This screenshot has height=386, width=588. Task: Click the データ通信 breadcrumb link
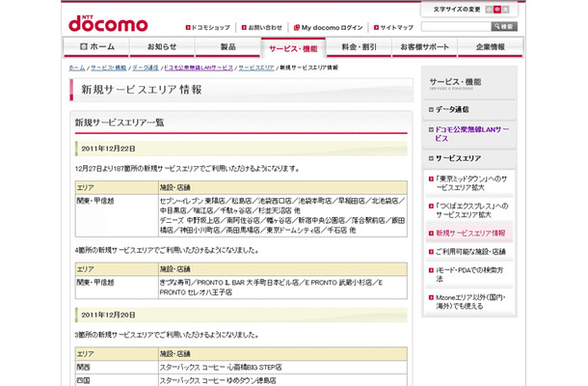pos(146,68)
